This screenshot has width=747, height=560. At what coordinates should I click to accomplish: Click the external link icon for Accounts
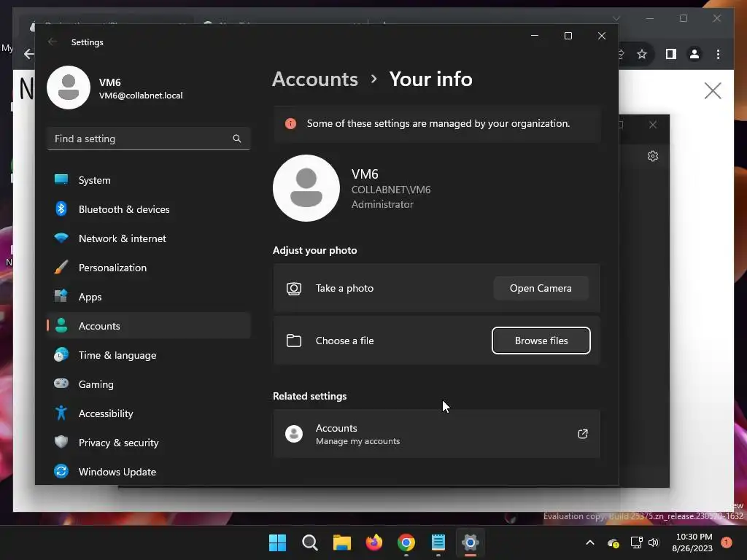583,434
